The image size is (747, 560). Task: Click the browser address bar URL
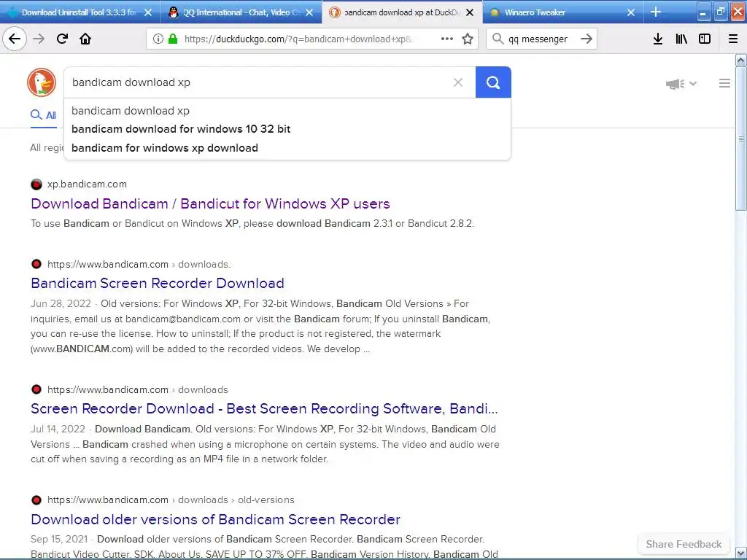coord(298,39)
